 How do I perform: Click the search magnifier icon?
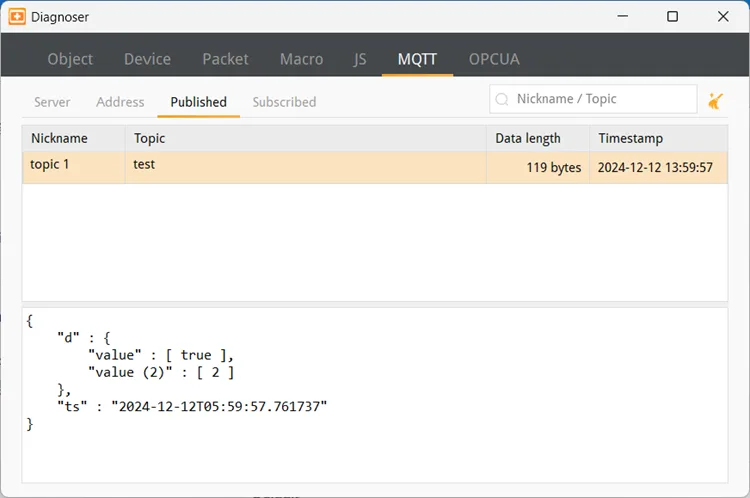pos(502,99)
